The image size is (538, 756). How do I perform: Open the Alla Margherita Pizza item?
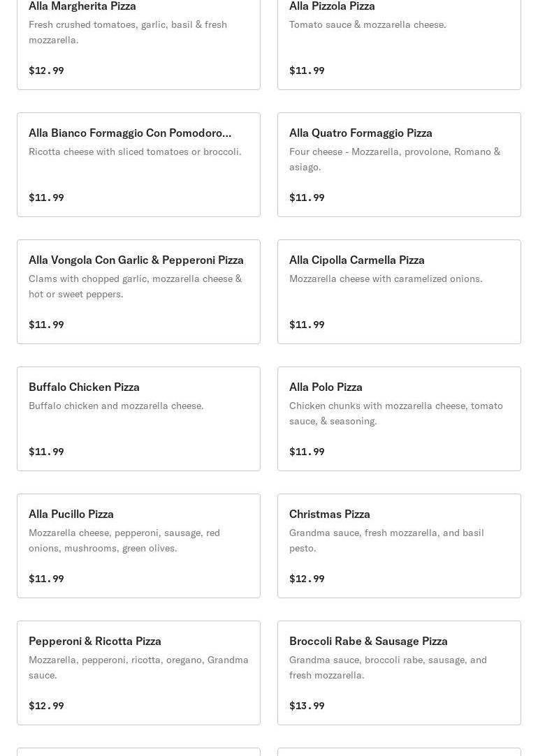[82, 6]
